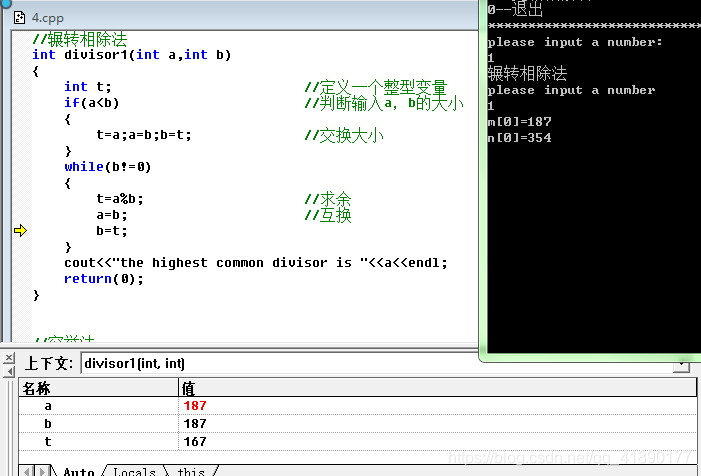Viewport: 701px width, 476px height.
Task: Close the variables panel with the X button
Action: click(x=8, y=358)
